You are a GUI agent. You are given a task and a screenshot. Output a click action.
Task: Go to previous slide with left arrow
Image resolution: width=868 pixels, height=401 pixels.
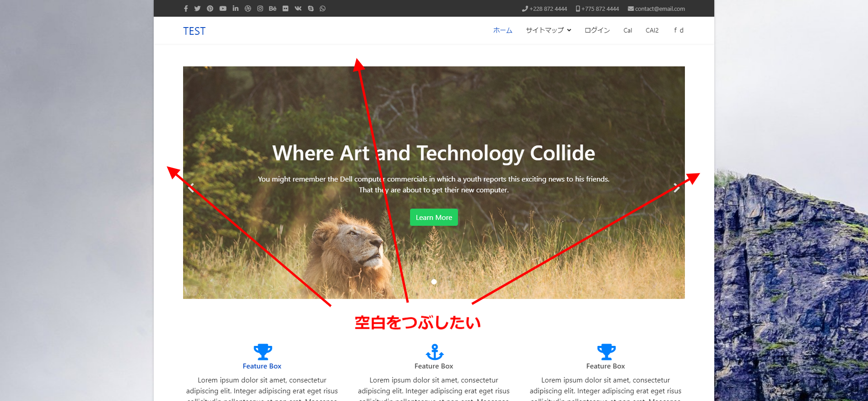tap(191, 187)
